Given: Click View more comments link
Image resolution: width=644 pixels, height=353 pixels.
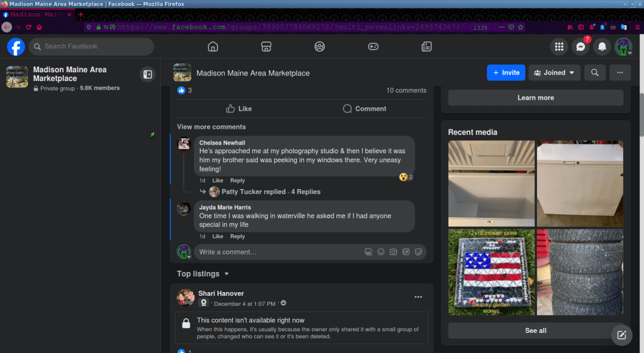Looking at the screenshot, I should tap(211, 127).
